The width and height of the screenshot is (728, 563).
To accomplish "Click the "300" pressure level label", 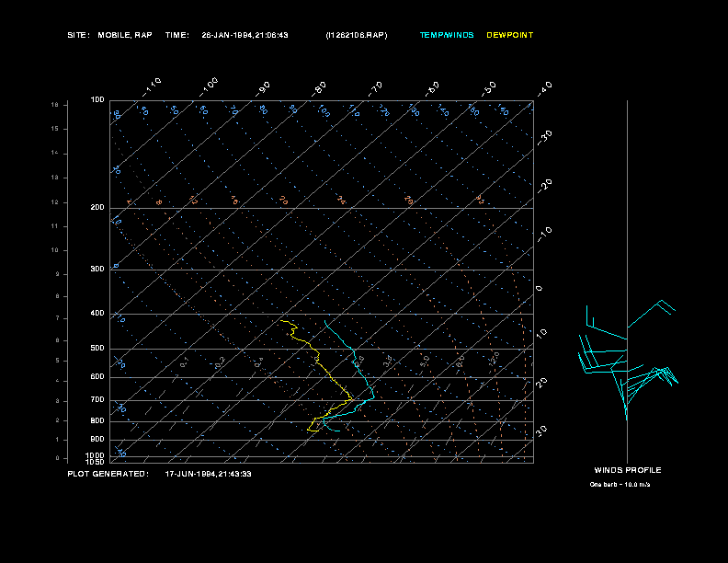I will click(x=97, y=269).
